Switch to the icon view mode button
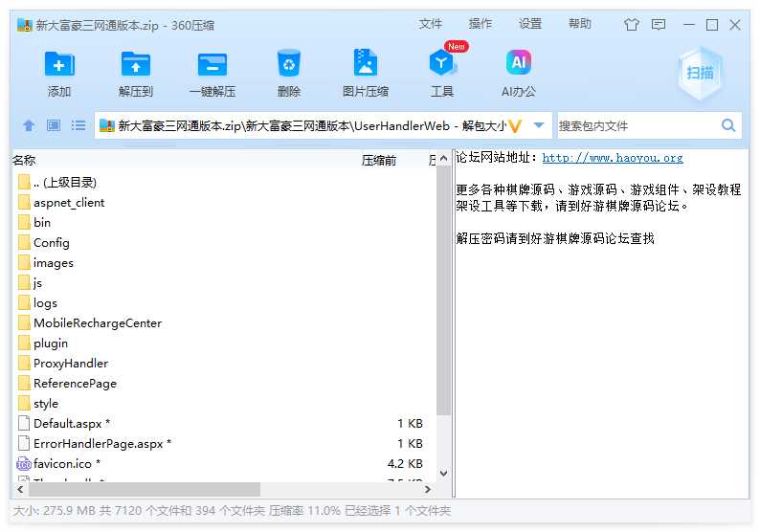The width and height of the screenshot is (760, 532). (x=54, y=126)
